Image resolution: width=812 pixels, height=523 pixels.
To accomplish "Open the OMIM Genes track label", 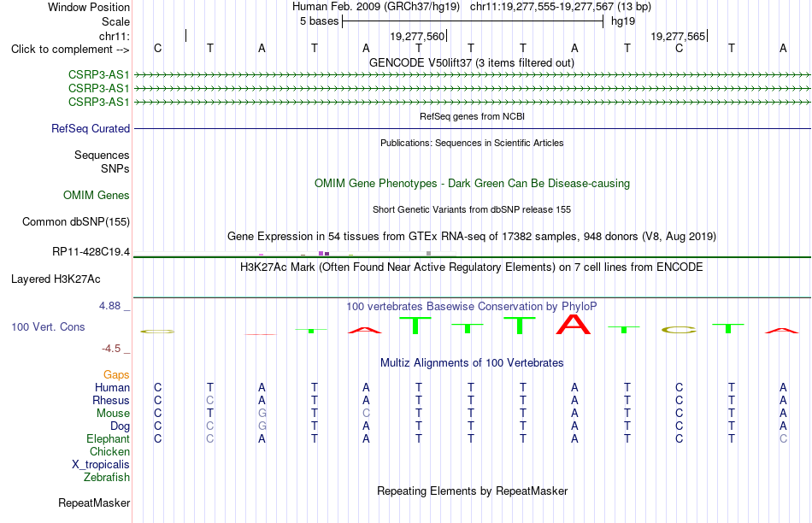I will [97, 195].
